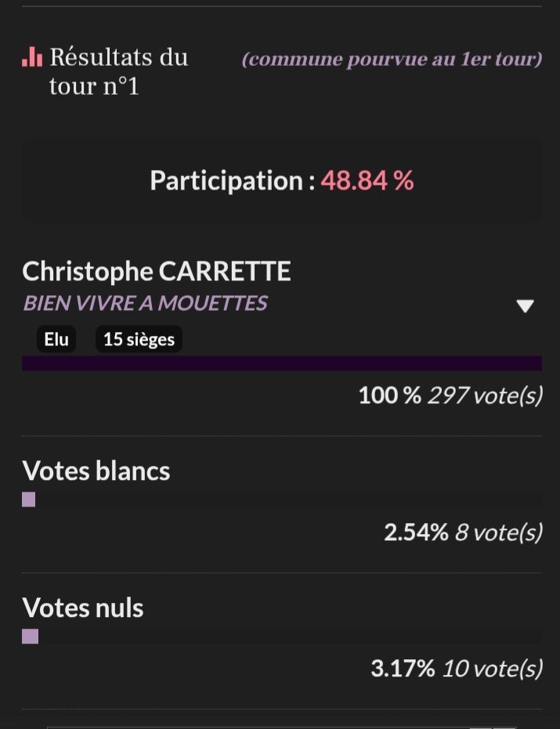Screen dimensions: 560x729
Task: Click the "297 vote(s)" count
Action: click(x=485, y=395)
